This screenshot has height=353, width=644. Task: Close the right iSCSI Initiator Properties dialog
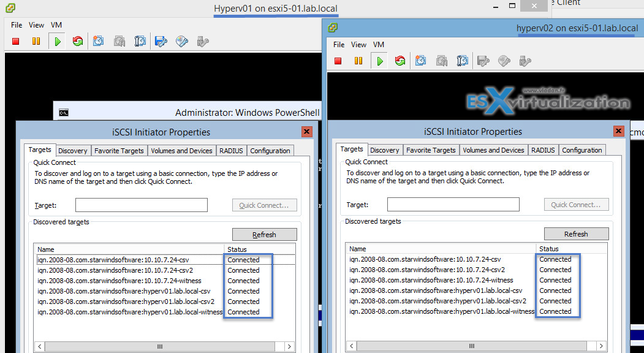pos(618,131)
